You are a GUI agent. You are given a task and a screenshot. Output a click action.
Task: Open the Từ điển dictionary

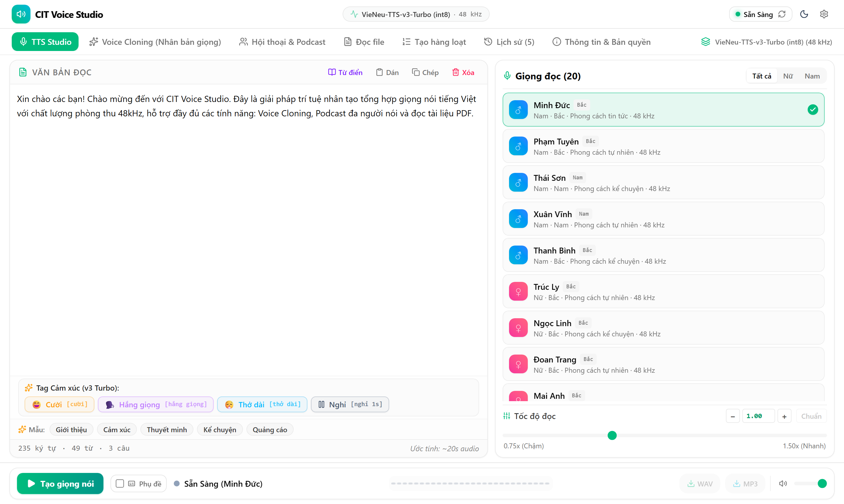pyautogui.click(x=345, y=72)
